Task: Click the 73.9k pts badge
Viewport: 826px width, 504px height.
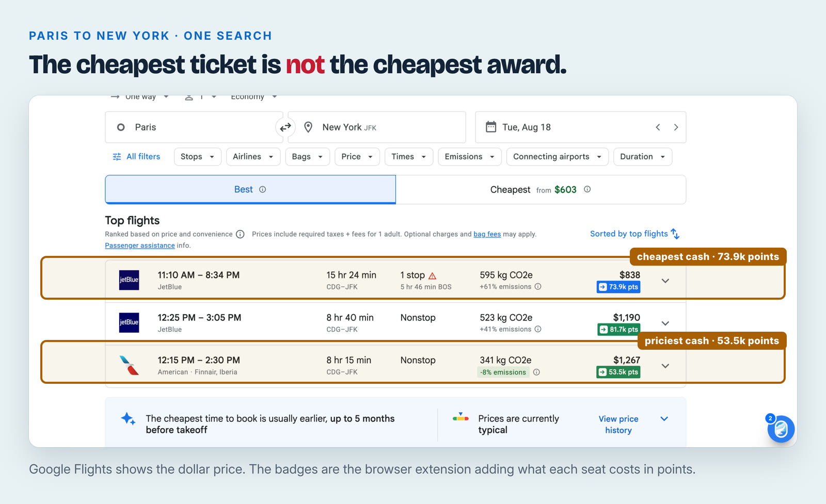Action: 618,287
